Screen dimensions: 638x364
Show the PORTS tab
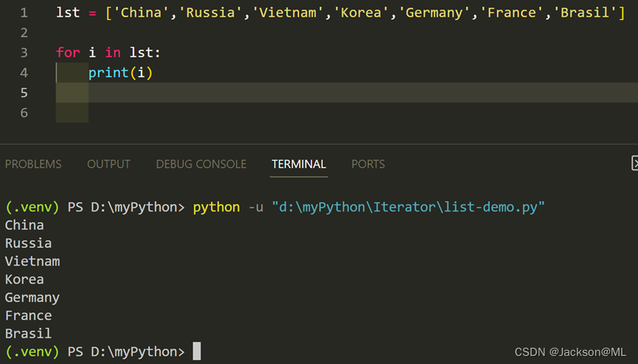point(368,164)
